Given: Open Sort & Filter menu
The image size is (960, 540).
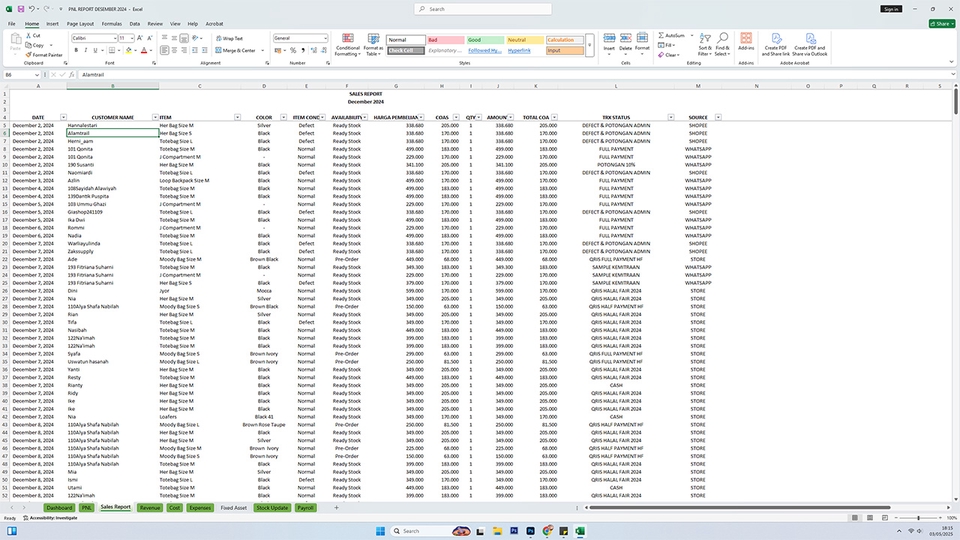Looking at the screenshot, I should 705,45.
